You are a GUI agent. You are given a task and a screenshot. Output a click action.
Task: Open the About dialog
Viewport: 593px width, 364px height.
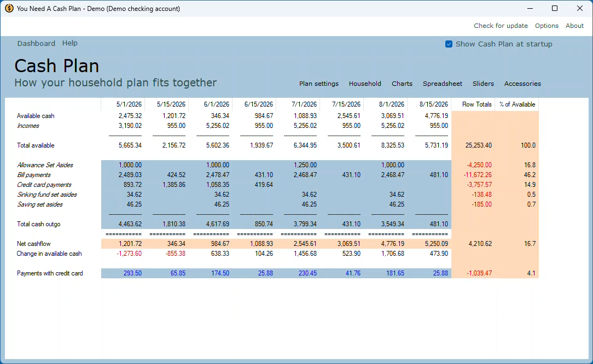[574, 25]
